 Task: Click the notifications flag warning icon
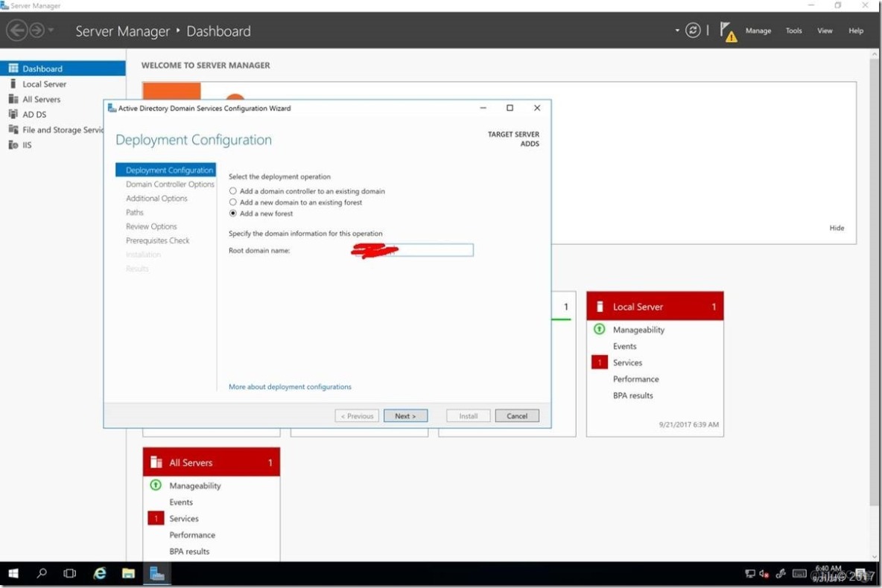tap(728, 31)
